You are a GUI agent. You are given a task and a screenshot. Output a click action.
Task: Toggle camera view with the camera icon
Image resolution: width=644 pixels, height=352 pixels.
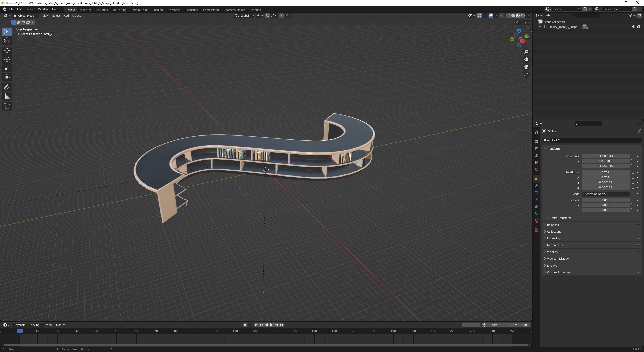[x=526, y=67]
